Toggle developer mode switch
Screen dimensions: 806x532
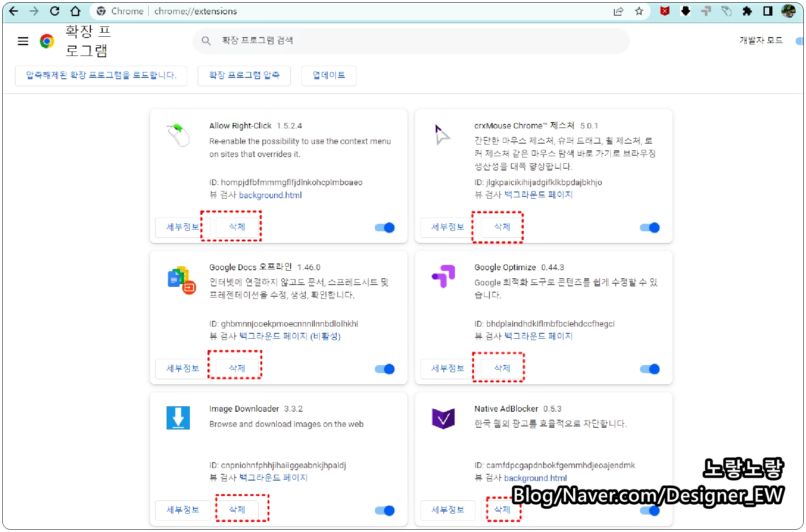(799, 41)
